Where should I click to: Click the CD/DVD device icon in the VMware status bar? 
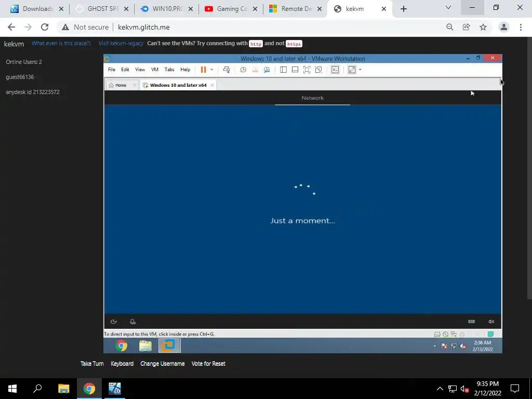[445, 335]
